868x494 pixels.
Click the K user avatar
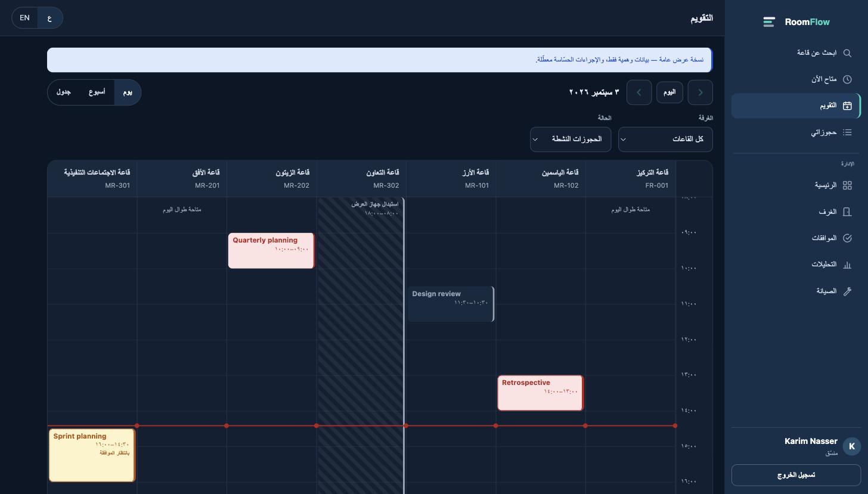pos(852,446)
